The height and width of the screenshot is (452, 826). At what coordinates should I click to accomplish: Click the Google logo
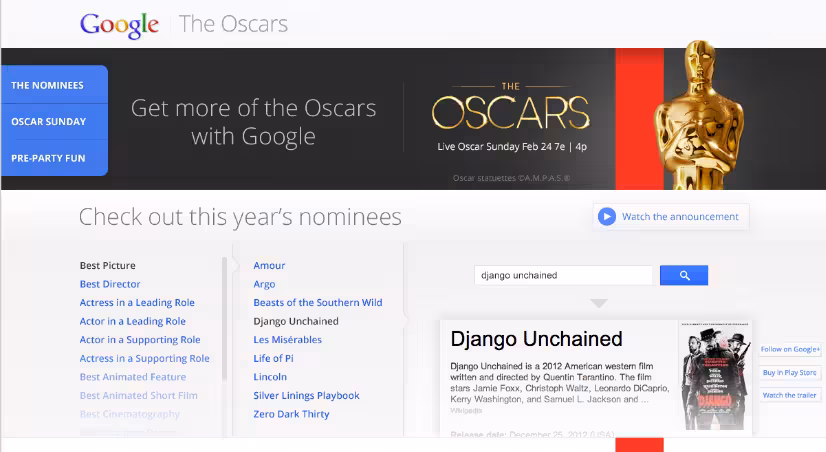coord(120,25)
